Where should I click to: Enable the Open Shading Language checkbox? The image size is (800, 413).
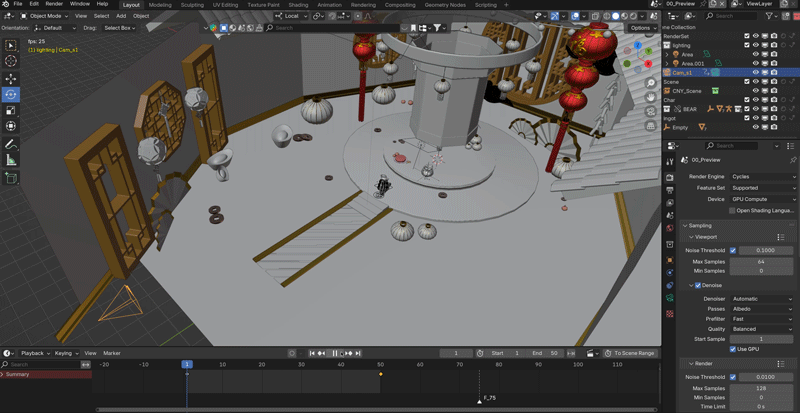coord(732,210)
